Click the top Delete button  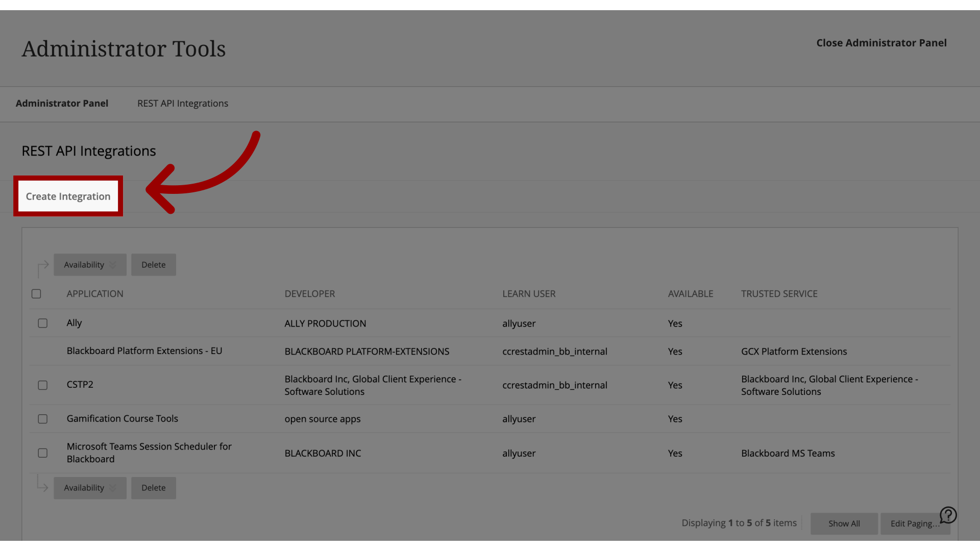(x=154, y=265)
